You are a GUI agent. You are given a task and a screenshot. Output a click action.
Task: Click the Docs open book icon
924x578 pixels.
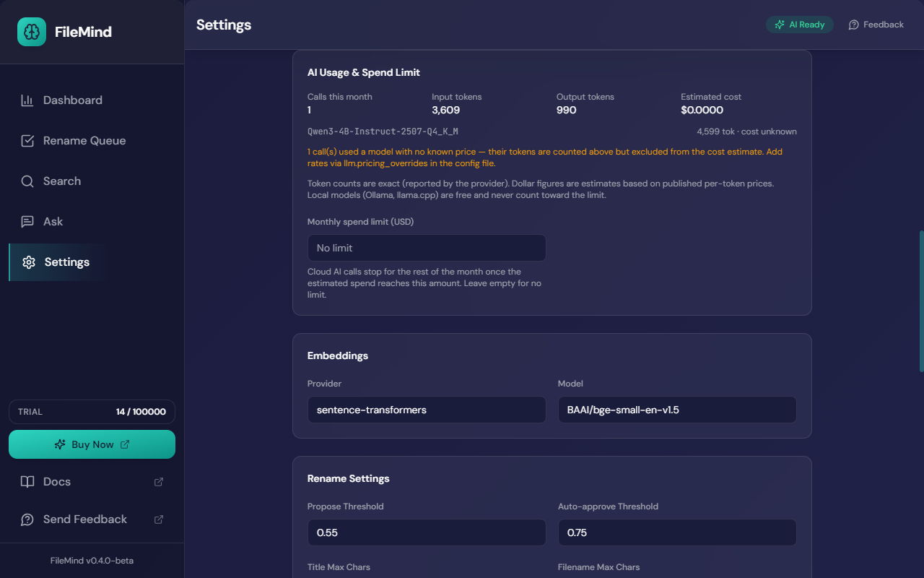pyautogui.click(x=27, y=482)
